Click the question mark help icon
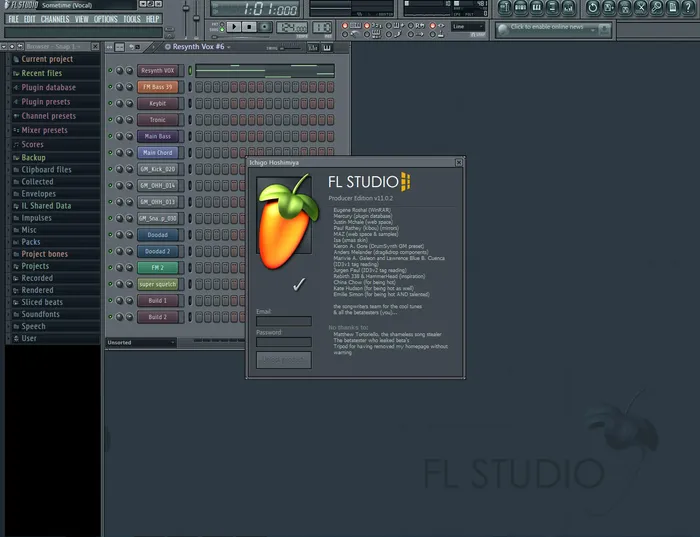 tap(688, 7)
